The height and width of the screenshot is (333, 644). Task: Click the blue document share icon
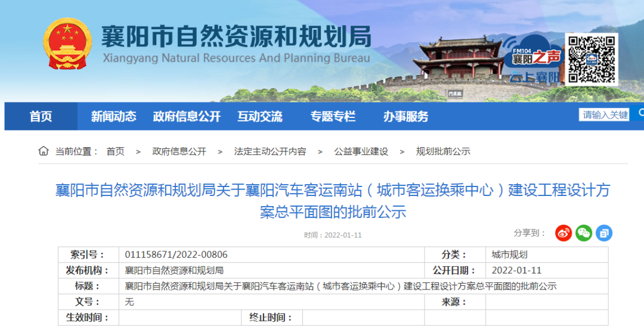[x=603, y=233]
